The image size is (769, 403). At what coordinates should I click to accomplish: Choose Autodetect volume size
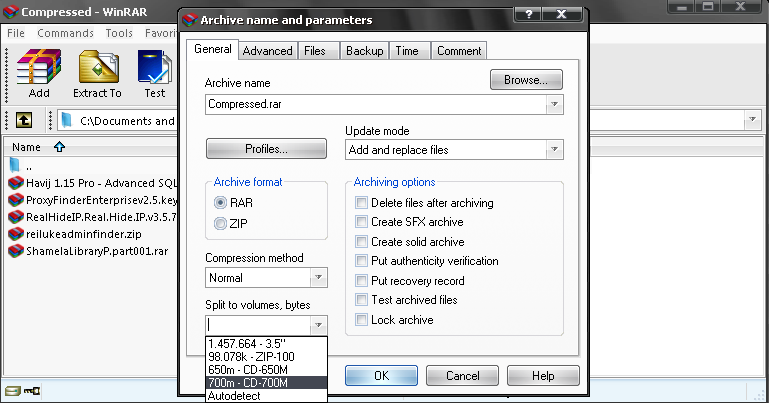(x=266, y=396)
